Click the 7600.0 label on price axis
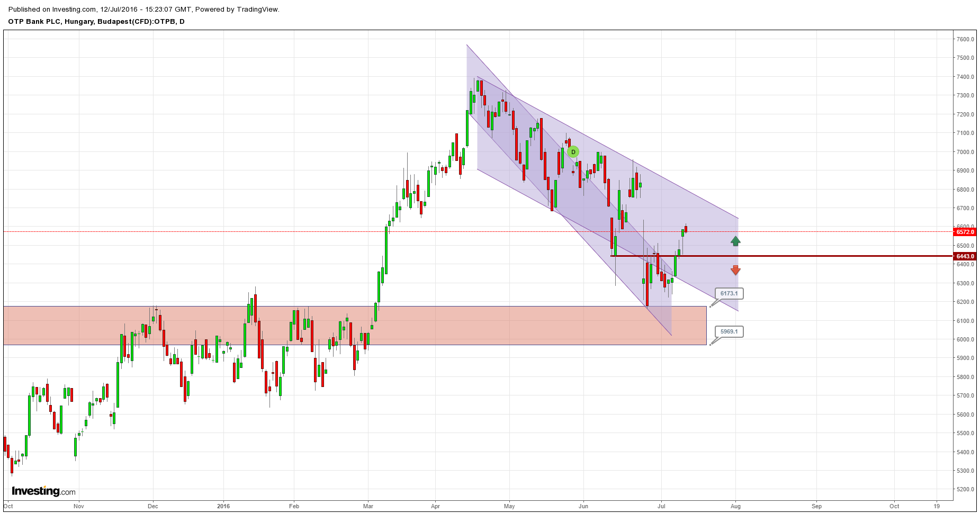 pos(965,39)
